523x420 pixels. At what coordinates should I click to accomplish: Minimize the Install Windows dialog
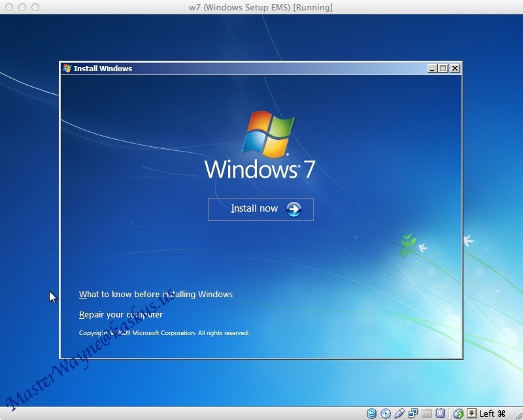(432, 68)
